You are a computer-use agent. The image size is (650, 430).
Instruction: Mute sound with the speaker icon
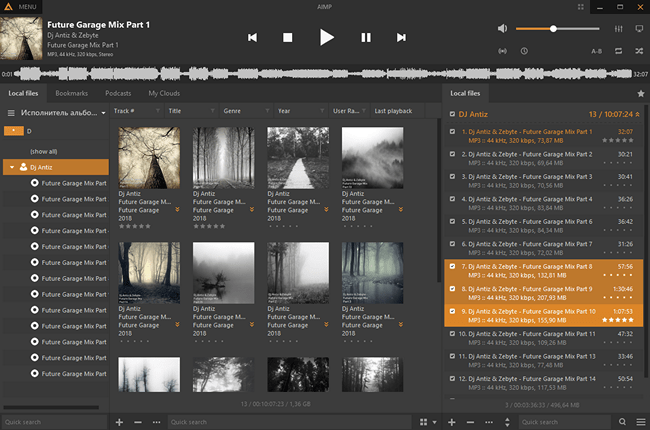click(503, 28)
